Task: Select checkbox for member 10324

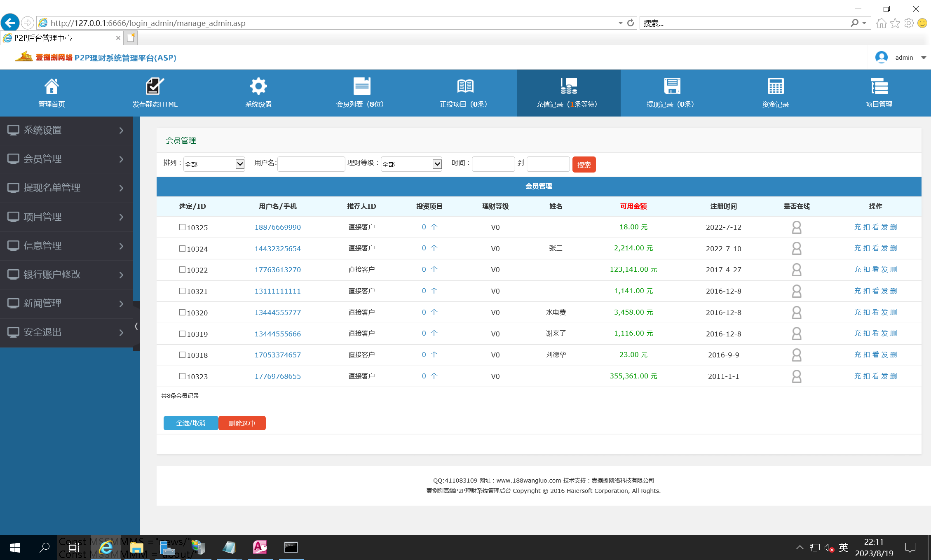Action: [x=182, y=248]
